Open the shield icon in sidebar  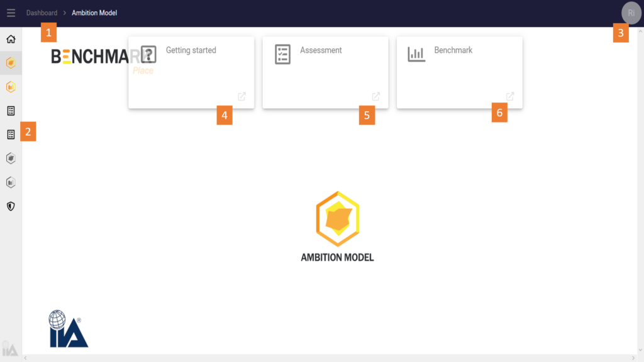[x=11, y=206]
